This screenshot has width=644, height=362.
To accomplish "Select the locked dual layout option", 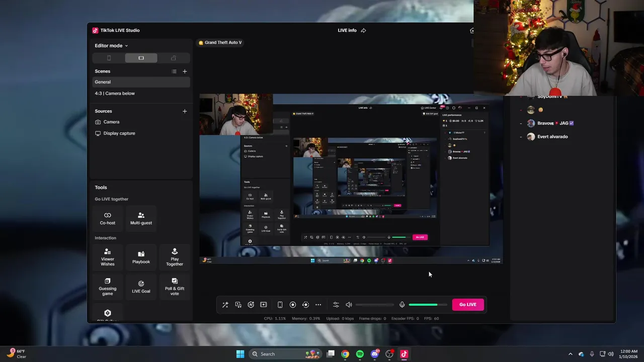I will pyautogui.click(x=174, y=58).
